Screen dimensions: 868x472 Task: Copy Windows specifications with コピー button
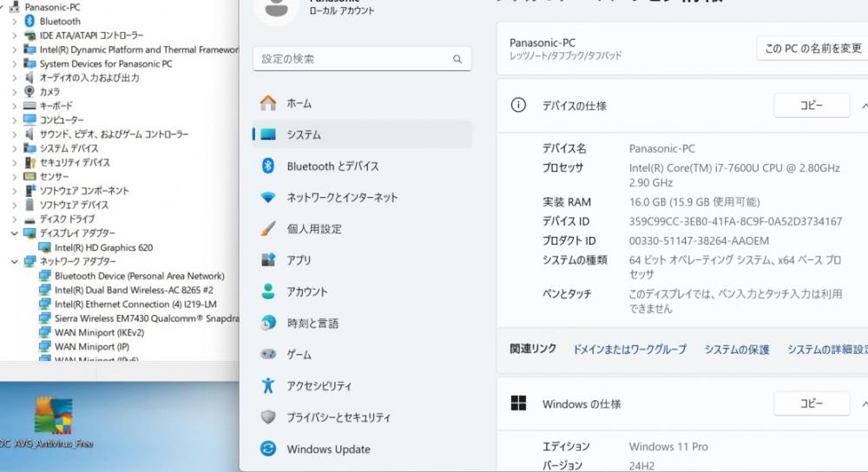tap(812, 403)
